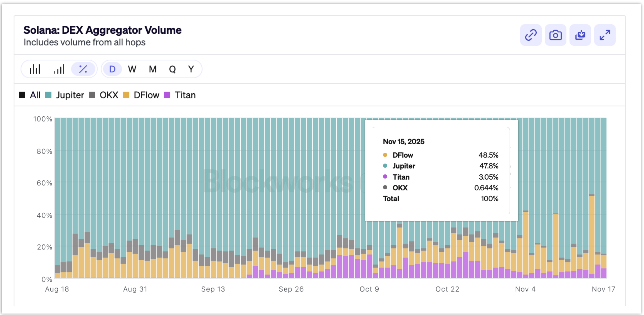The height and width of the screenshot is (315, 644).
Task: Download chart data with download icon
Action: point(580,35)
